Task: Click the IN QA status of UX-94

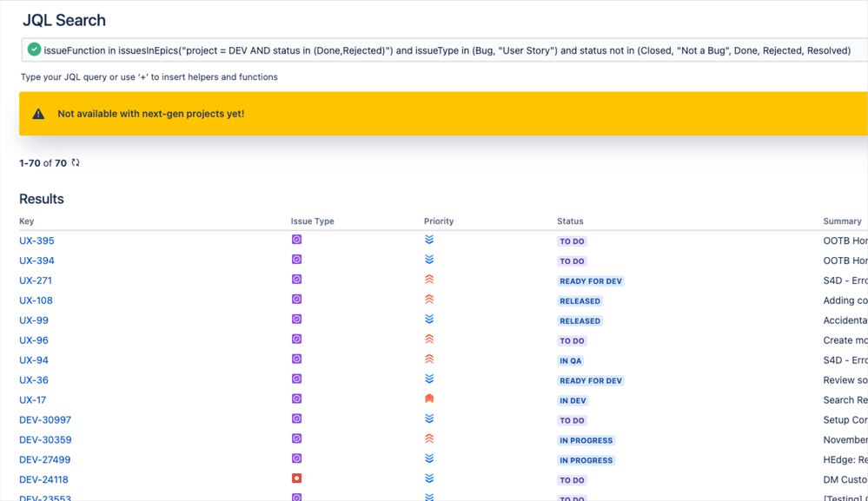Action: pyautogui.click(x=570, y=360)
